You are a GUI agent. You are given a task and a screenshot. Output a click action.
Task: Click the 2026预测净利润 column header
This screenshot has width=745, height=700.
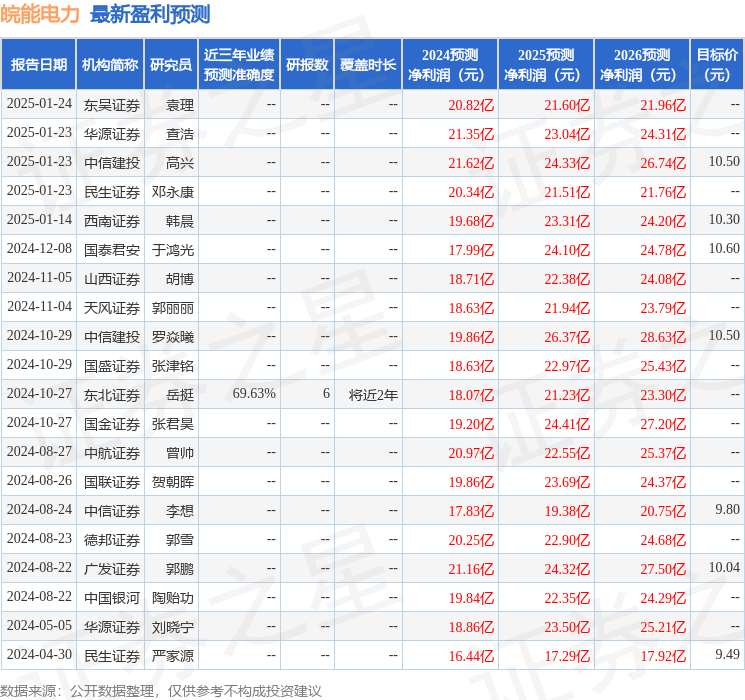pos(642,65)
